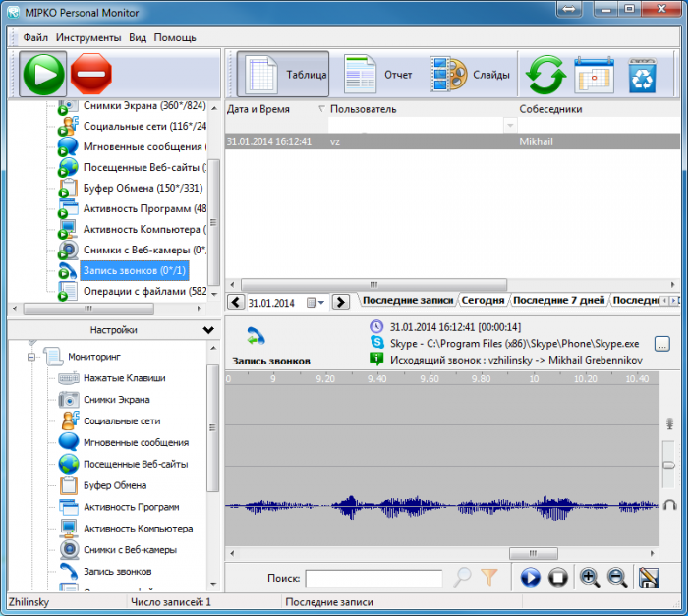Open Мгновенные сообщения settings item
This screenshot has width=688, height=616.
click(136, 443)
